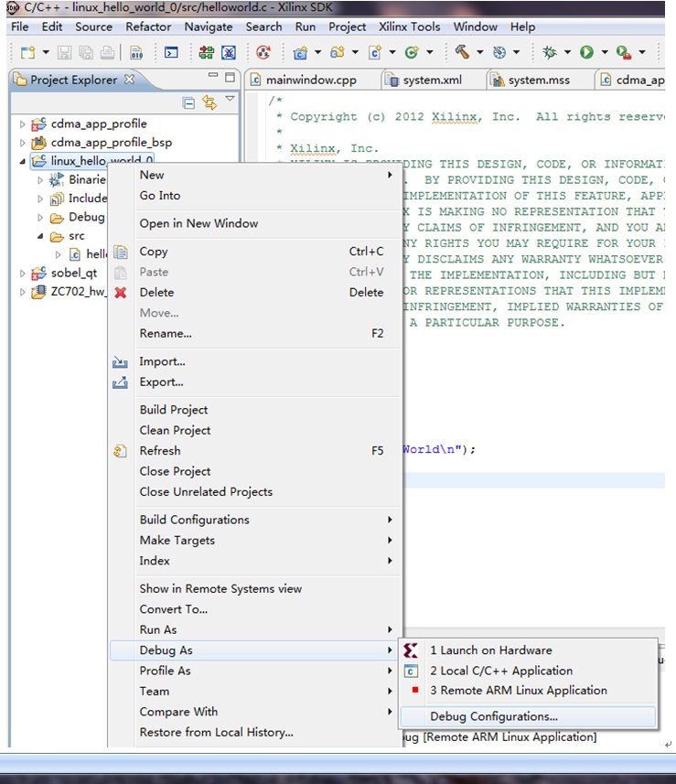Click the New Source Folder toolbar icon
Viewport: 676px width, 784px height.
pyautogui.click(x=338, y=52)
